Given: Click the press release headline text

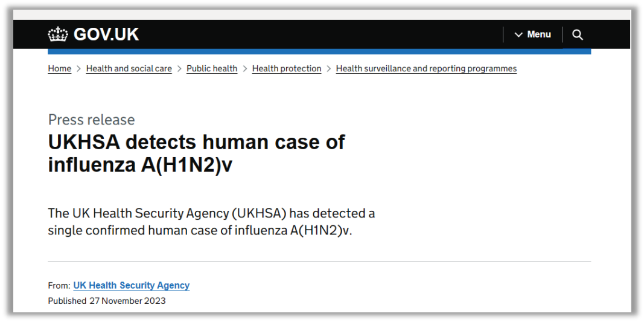Looking at the screenshot, I should (x=196, y=154).
